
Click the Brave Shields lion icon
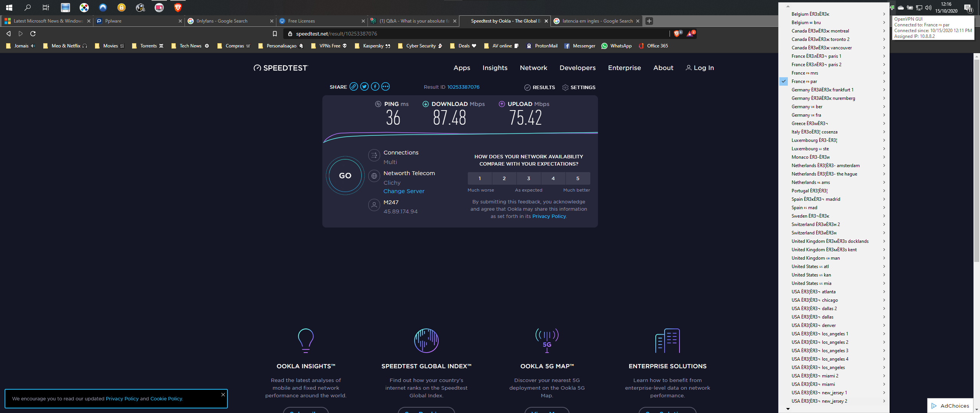[x=677, y=34]
